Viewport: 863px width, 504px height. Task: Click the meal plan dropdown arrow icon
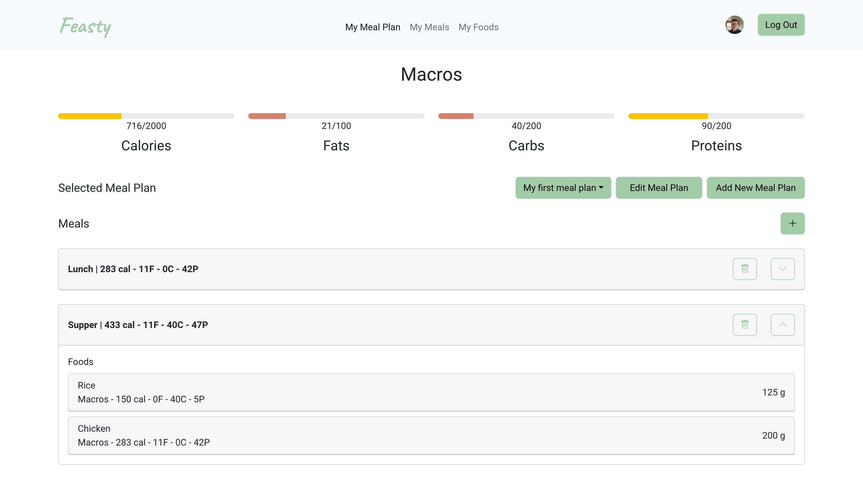click(x=600, y=188)
